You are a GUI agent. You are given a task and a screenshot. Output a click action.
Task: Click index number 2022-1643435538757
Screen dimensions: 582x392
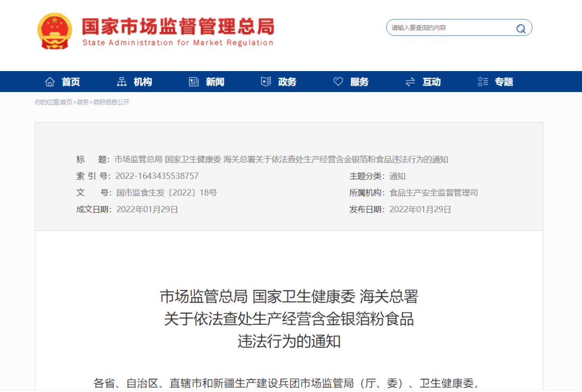pyautogui.click(x=157, y=176)
